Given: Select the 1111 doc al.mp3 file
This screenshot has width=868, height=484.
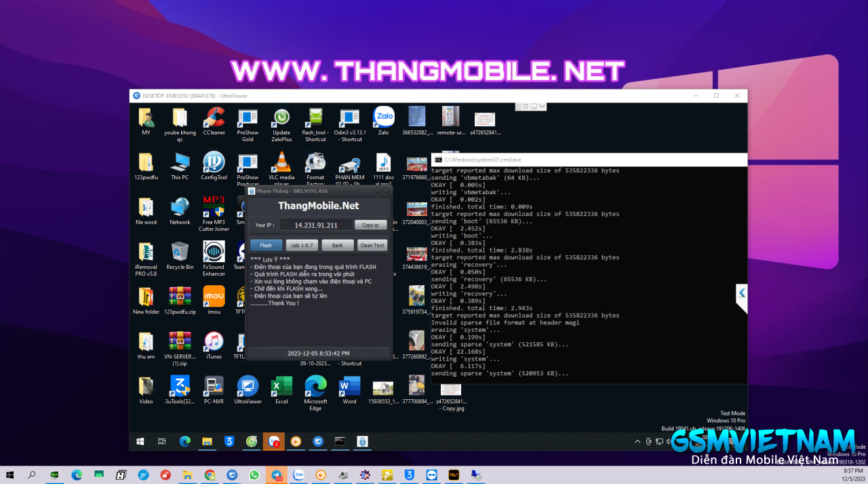Looking at the screenshot, I should tap(383, 168).
